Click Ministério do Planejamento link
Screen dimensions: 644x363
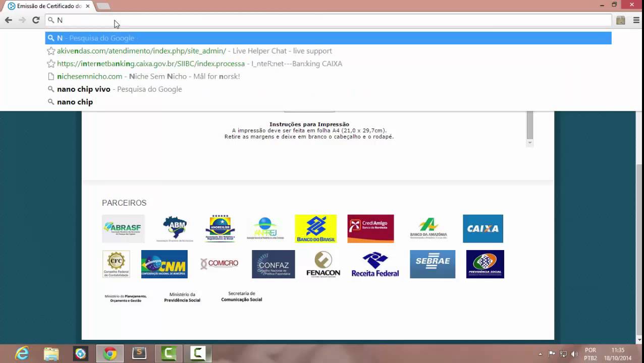(125, 298)
